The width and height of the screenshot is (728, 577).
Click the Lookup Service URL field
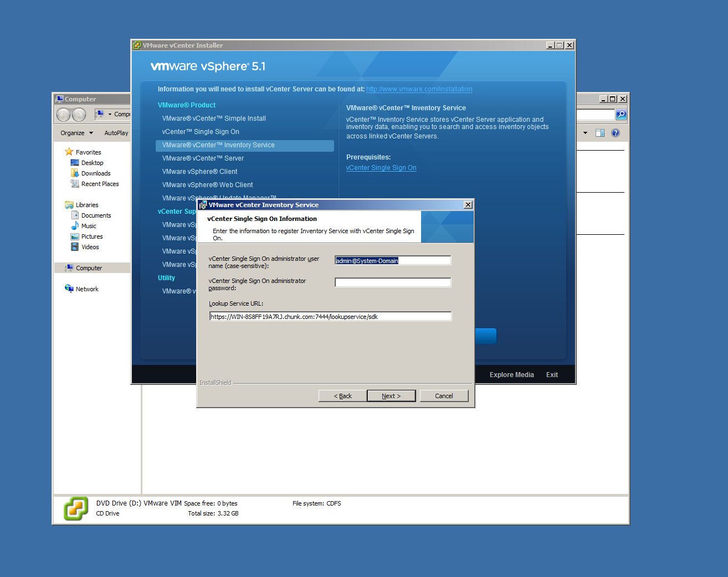(x=330, y=317)
